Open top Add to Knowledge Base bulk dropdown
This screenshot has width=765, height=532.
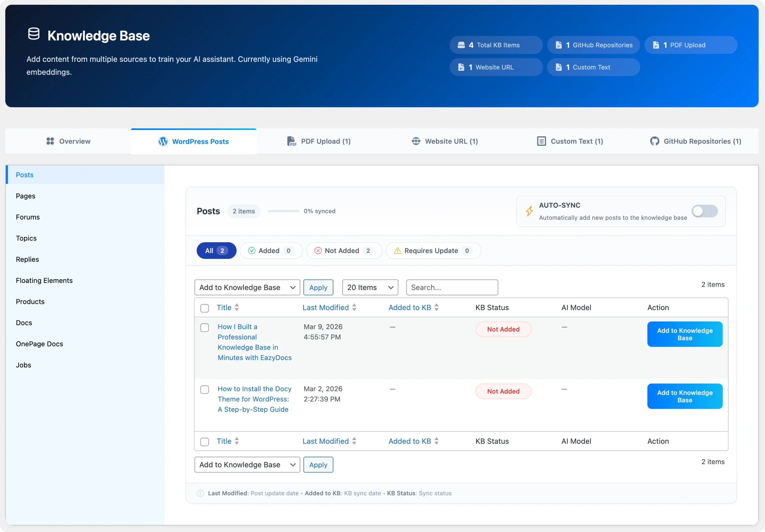[x=247, y=287]
